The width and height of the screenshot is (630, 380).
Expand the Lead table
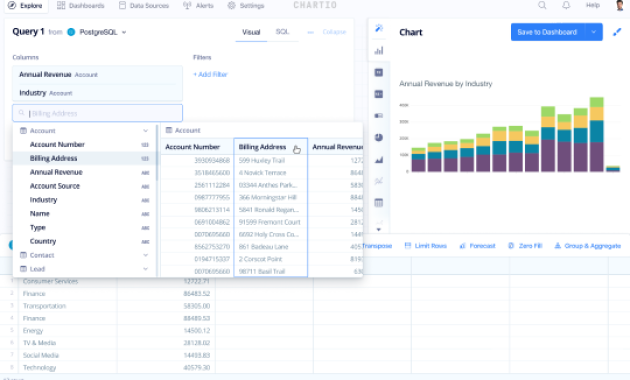145,269
